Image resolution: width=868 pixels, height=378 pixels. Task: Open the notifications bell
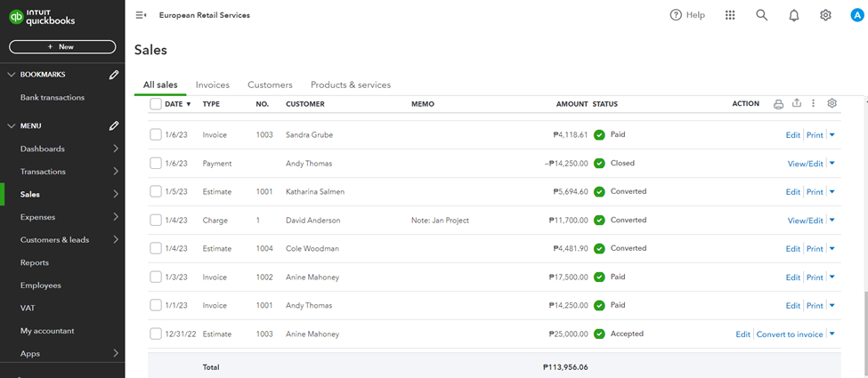click(x=794, y=15)
